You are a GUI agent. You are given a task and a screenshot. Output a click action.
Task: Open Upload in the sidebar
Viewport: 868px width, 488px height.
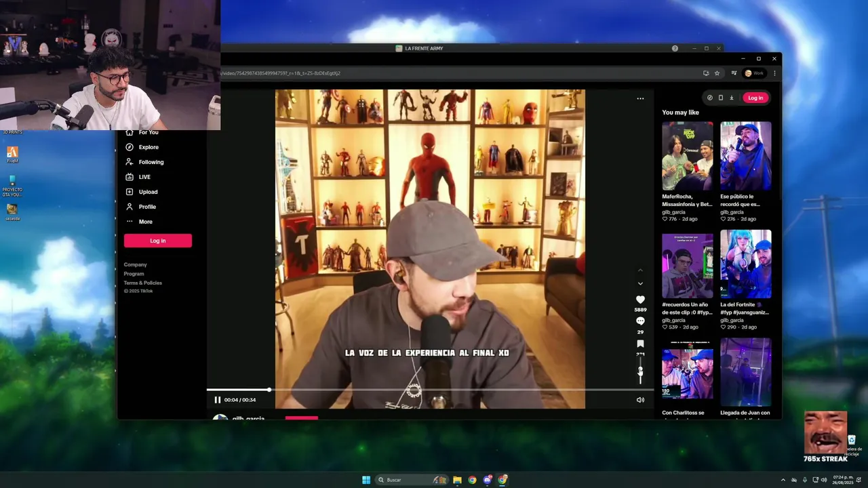[148, 192]
